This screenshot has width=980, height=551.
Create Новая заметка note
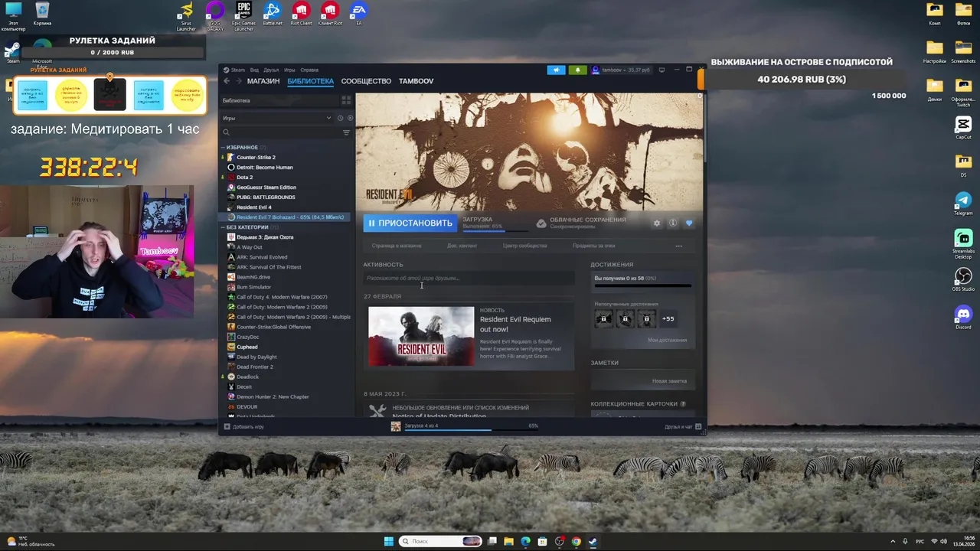point(669,381)
